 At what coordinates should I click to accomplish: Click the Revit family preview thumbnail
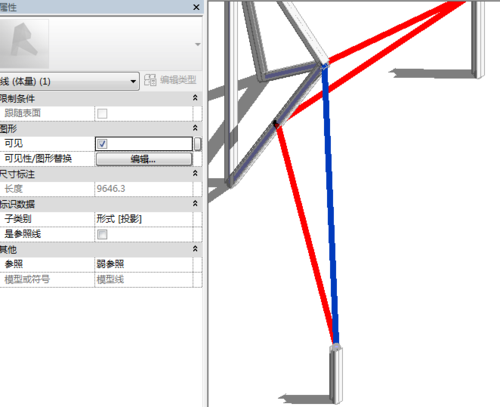[x=24, y=43]
